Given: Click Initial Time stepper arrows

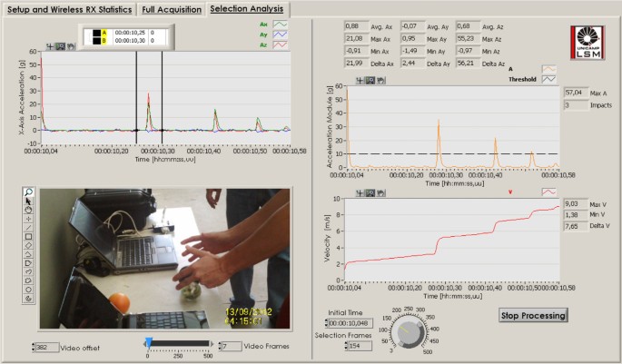Looking at the screenshot, I should coord(327,323).
